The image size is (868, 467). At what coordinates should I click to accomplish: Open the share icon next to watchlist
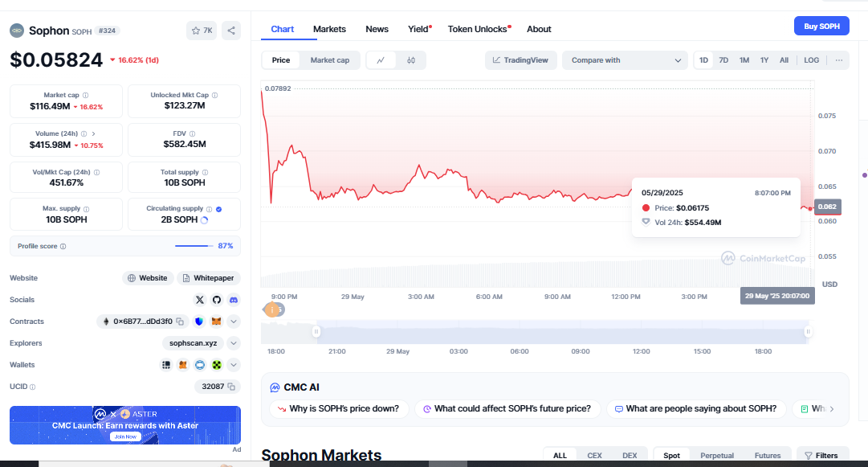pos(231,31)
